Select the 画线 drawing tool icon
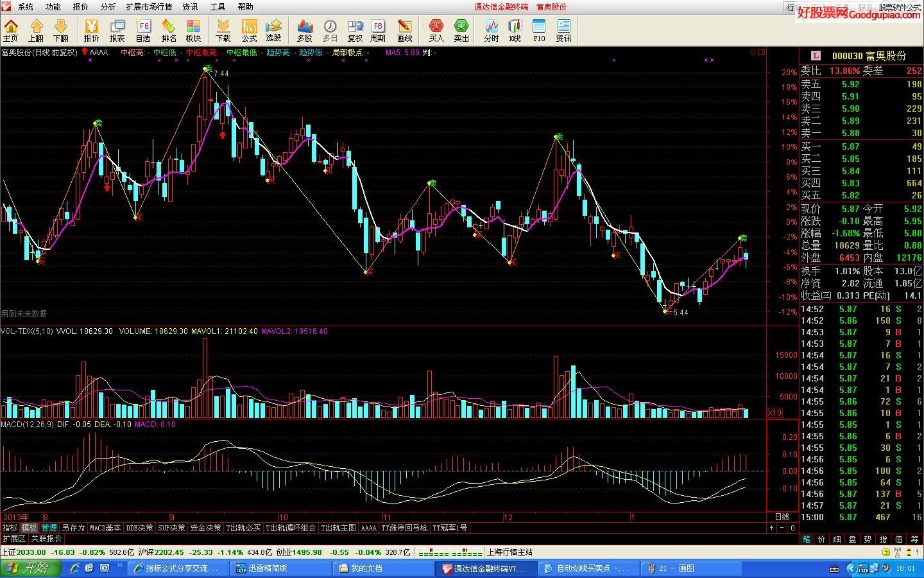924x578 pixels. click(405, 30)
